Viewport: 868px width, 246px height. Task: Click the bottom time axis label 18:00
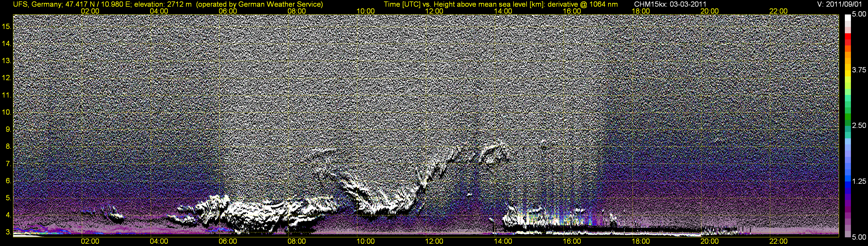[x=641, y=242]
